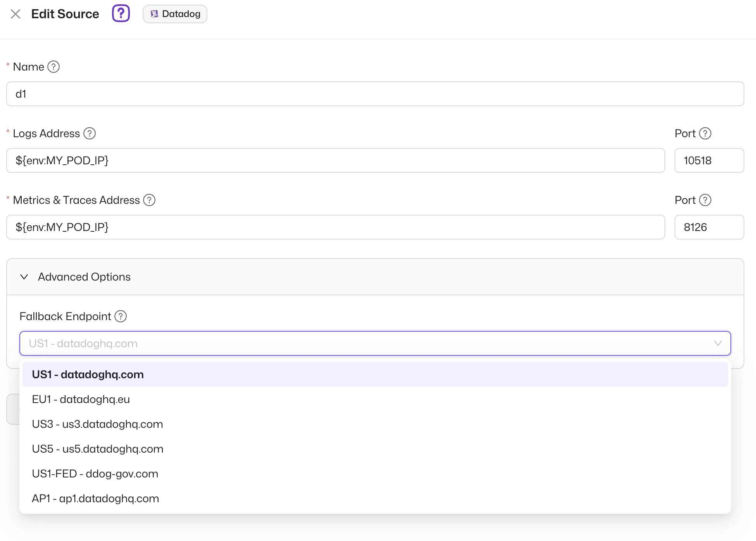Screen dimensions: 756x541
Task: Click the Fallback Endpoint combo box field
Action: pyautogui.click(x=349, y=343)
